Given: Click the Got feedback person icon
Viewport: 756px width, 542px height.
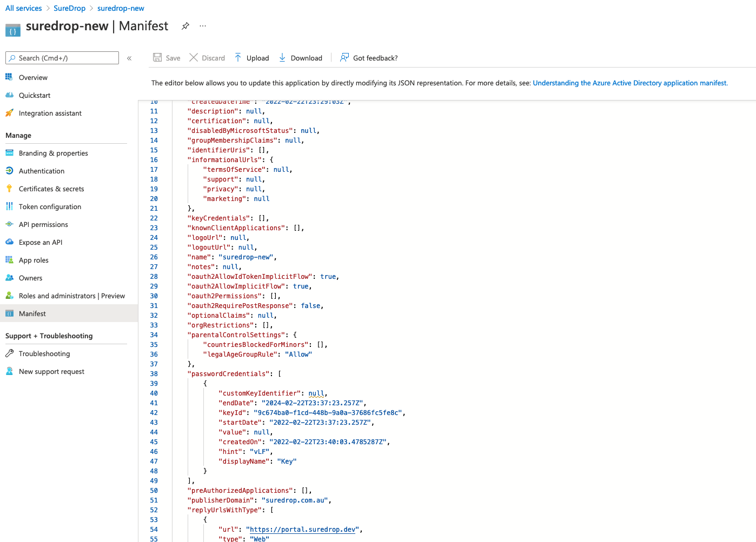Looking at the screenshot, I should coord(344,57).
